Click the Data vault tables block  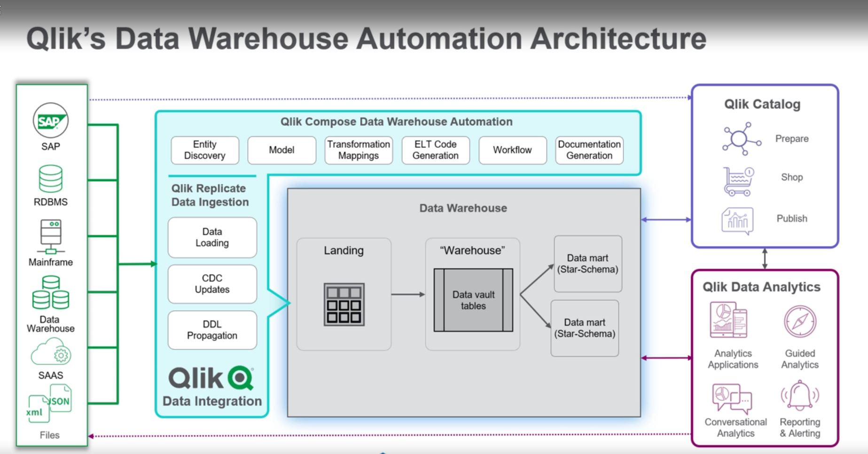tap(473, 300)
